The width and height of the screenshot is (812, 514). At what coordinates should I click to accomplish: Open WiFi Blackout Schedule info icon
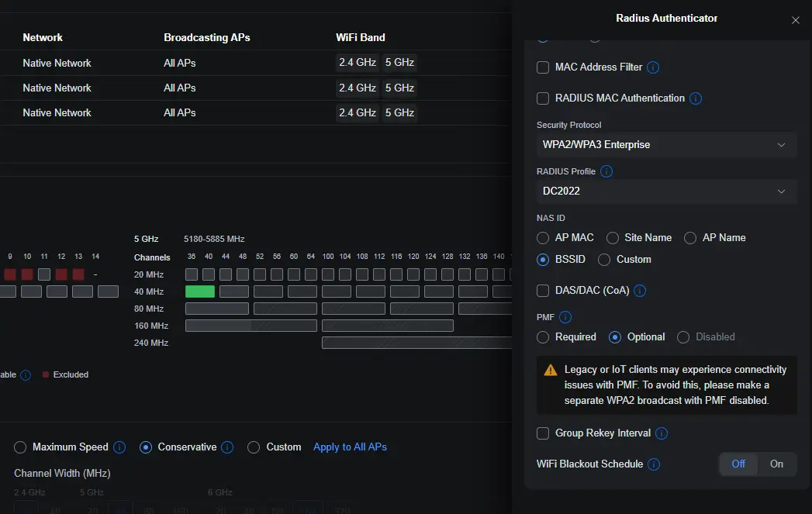pos(654,464)
